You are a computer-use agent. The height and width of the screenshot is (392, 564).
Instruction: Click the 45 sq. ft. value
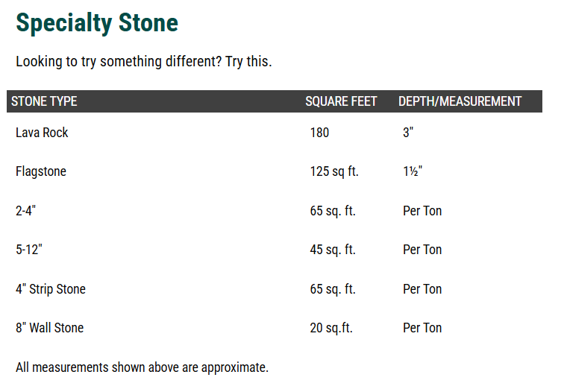click(x=333, y=250)
